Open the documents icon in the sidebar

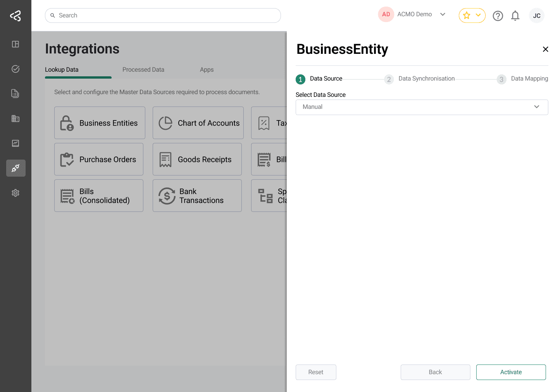(x=15, y=93)
